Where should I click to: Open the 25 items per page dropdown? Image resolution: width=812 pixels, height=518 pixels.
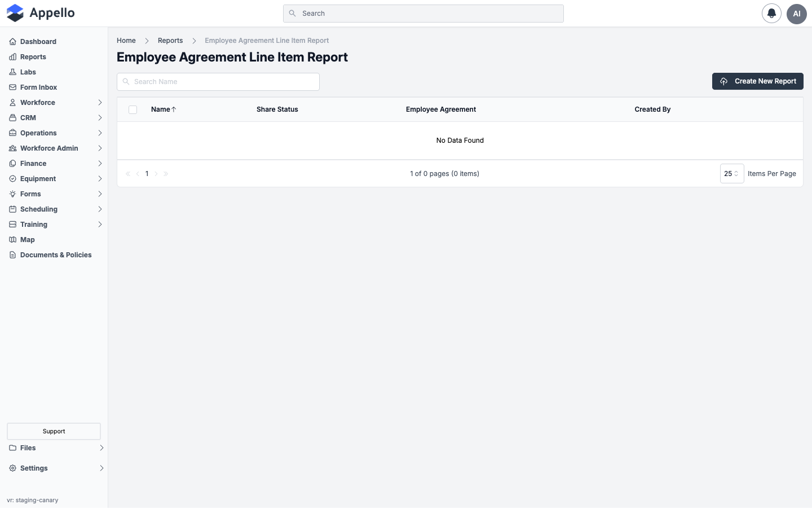point(732,174)
